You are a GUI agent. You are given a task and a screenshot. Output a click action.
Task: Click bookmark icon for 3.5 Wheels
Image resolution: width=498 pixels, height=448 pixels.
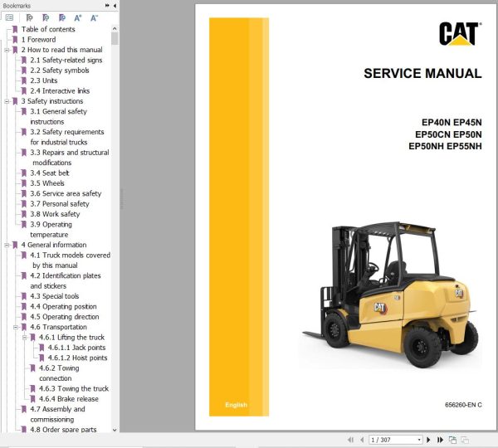(x=23, y=183)
